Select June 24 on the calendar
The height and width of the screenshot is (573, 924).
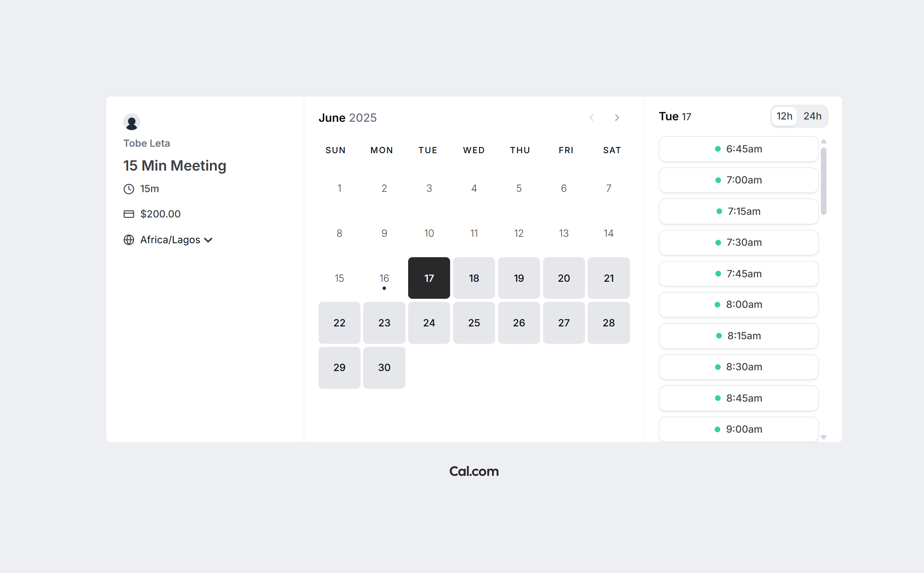(x=429, y=323)
